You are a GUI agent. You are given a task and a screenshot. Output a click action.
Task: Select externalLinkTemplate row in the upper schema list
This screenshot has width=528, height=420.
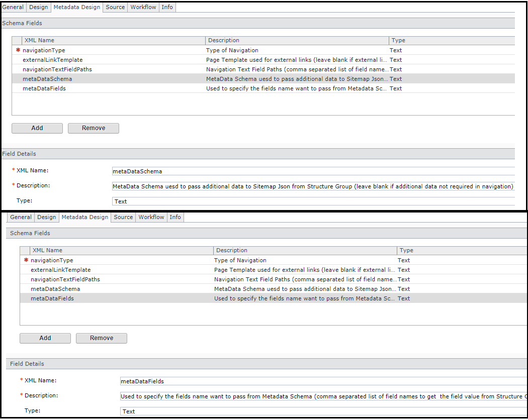coord(53,60)
